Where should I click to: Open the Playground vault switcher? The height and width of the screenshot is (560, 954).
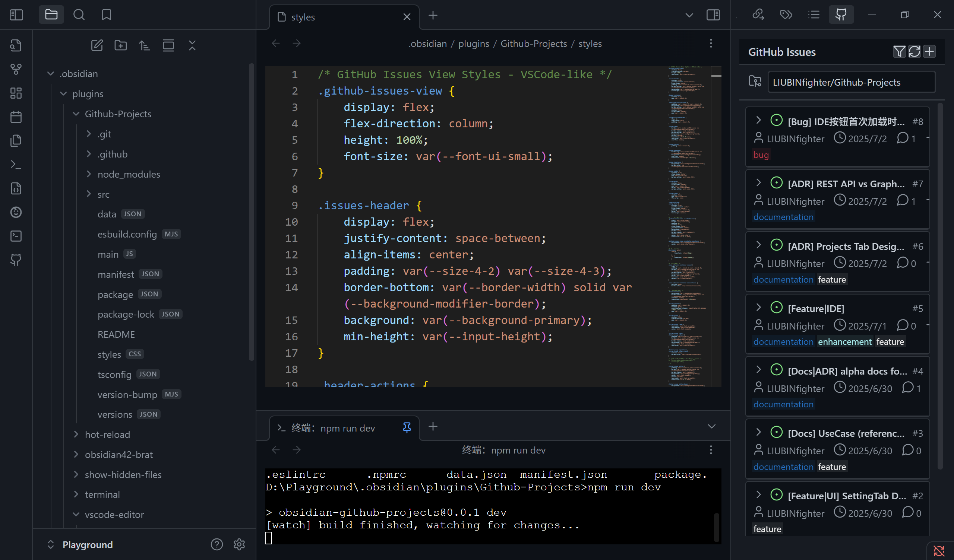(80, 544)
